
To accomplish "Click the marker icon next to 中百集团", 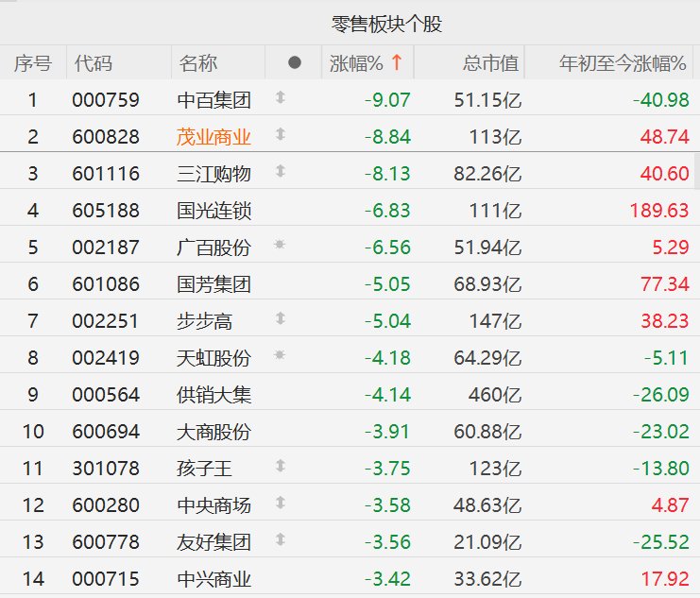I will 281,97.
